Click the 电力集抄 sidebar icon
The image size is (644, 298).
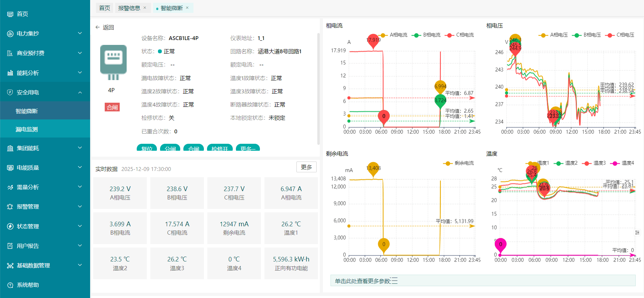[x=10, y=33]
